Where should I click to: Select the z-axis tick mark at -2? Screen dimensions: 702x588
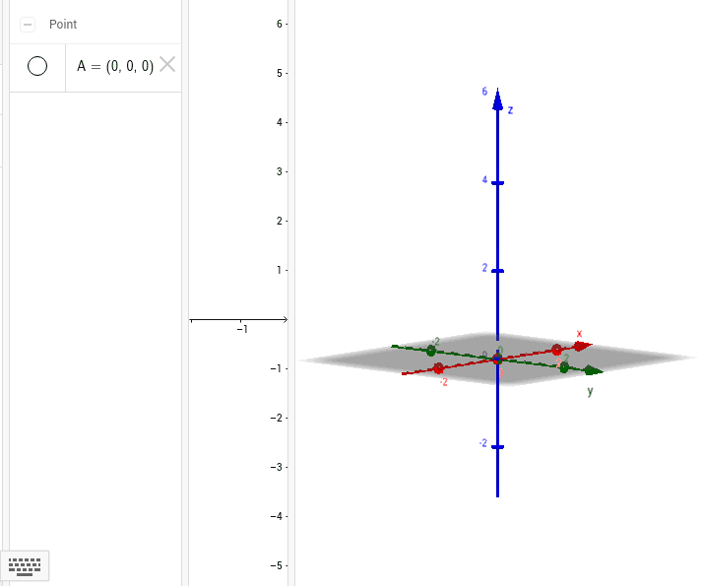tap(498, 447)
